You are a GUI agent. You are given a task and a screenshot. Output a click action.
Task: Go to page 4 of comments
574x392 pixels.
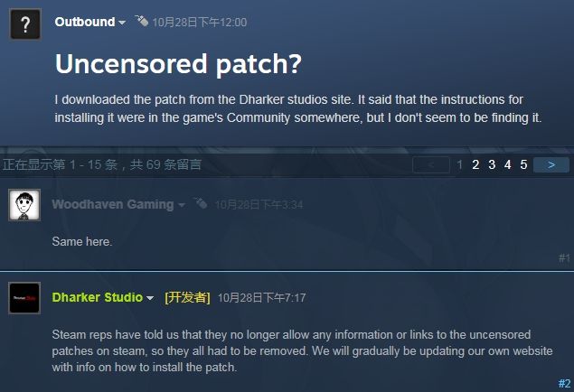click(507, 164)
